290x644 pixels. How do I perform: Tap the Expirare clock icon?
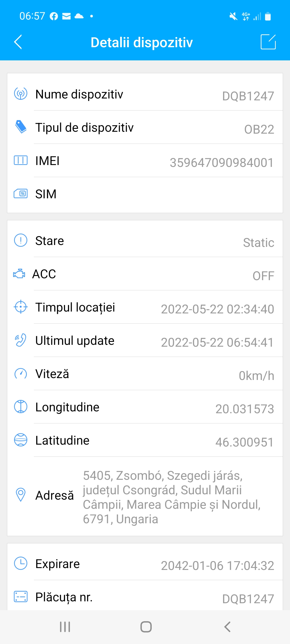coord(21,563)
